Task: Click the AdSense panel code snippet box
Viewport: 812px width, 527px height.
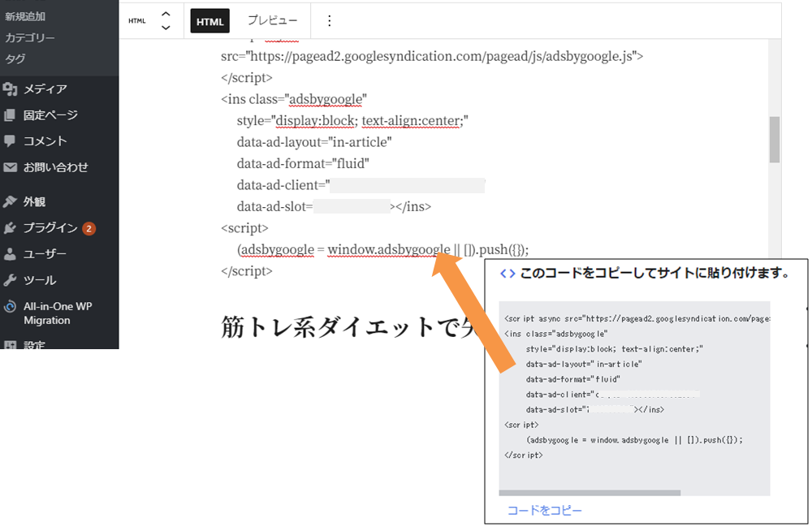Action: [x=634, y=399]
